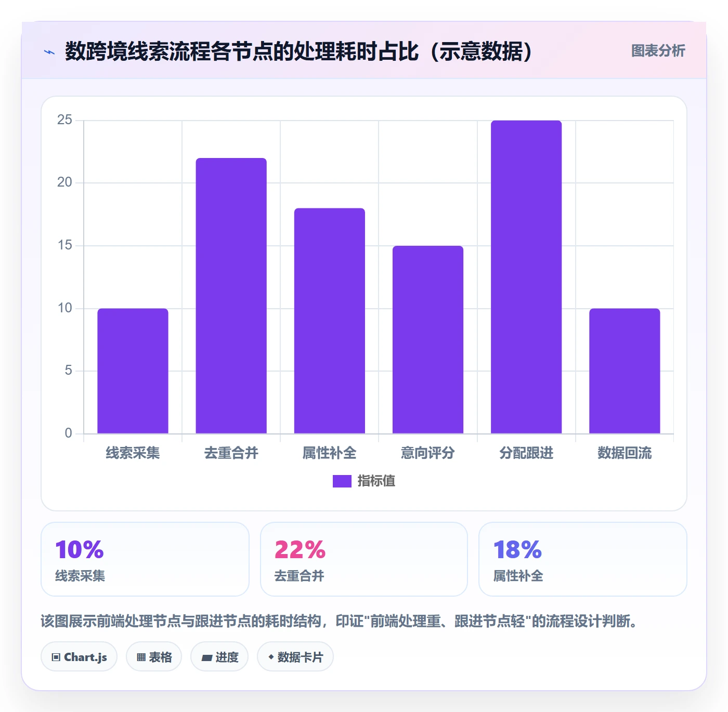The height and width of the screenshot is (712, 728).
Task: Click the 意向评分 bar in the chart
Action: pos(428,339)
